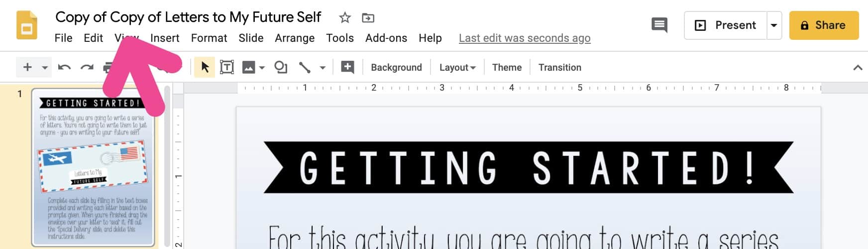Open the Last edit was seconds ago link
The height and width of the screenshot is (249, 868).
525,38
